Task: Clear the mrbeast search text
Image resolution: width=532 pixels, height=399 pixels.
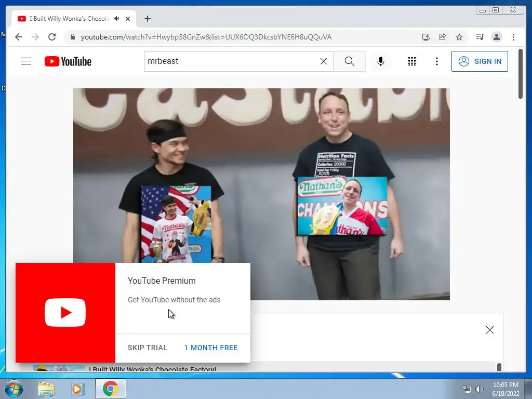Action: coord(324,61)
